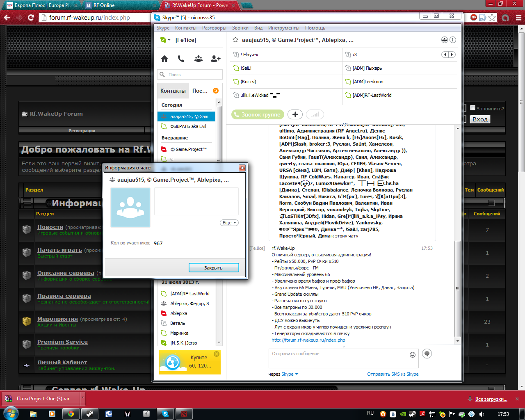Open the 'Правила сервера' forum section
This screenshot has width=525, height=420.
click(x=64, y=296)
